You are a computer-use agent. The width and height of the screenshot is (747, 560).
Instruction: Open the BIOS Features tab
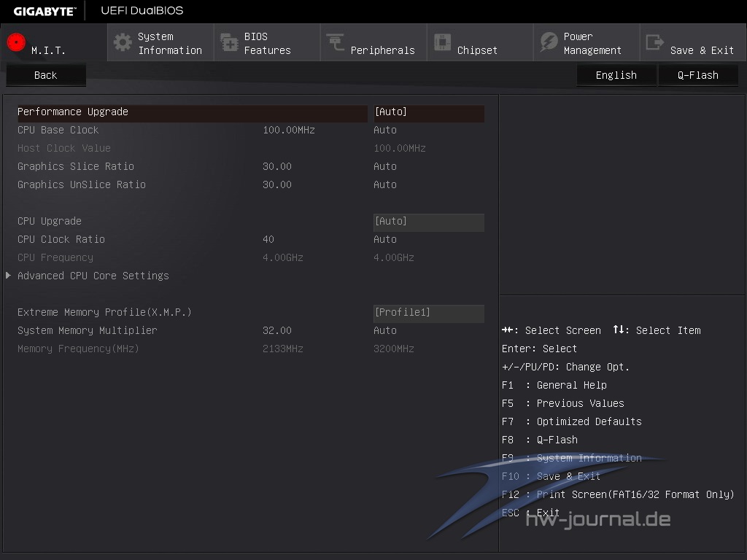coord(267,43)
